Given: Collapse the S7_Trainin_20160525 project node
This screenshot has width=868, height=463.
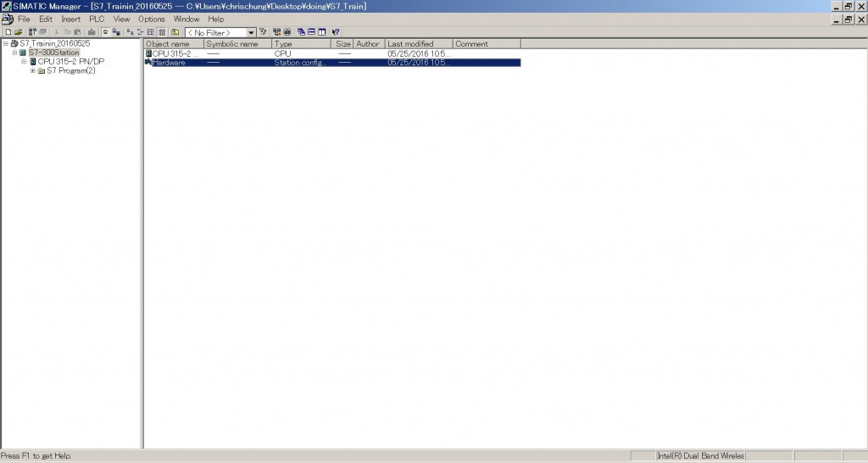Looking at the screenshot, I should (x=6, y=43).
